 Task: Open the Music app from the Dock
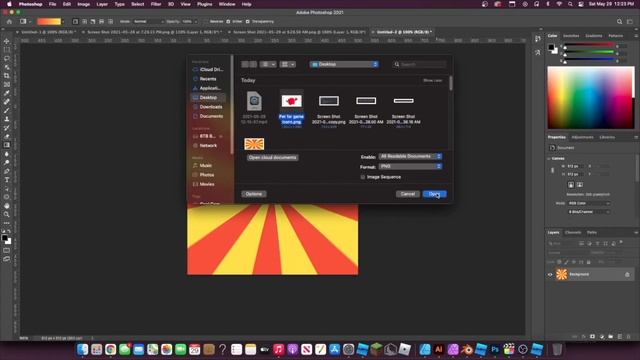pyautogui.click(x=279, y=349)
